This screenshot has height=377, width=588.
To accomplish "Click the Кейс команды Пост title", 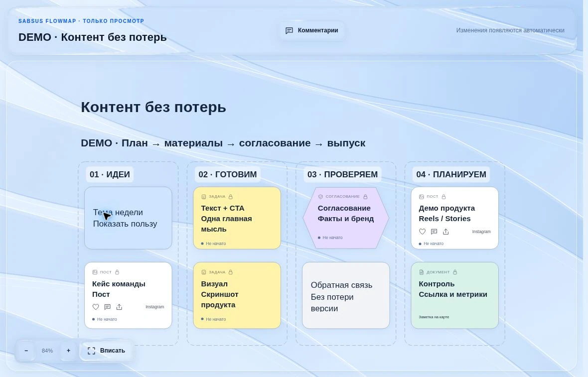I will tap(119, 289).
